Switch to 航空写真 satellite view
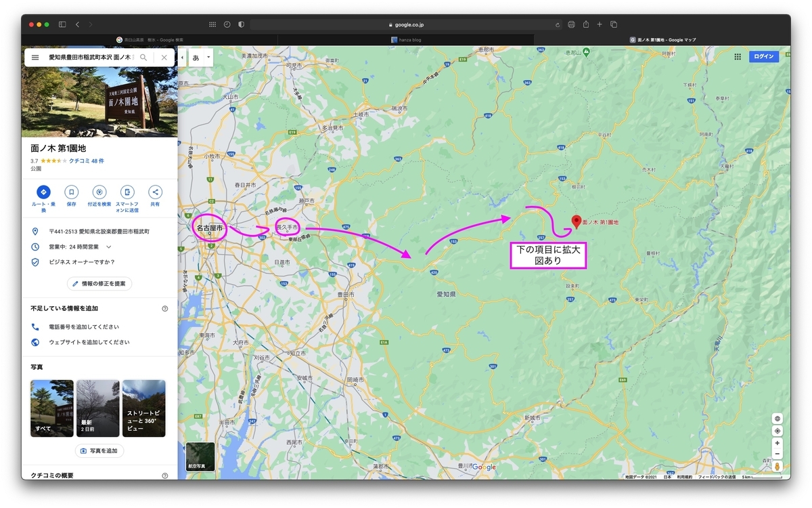 pos(200,457)
